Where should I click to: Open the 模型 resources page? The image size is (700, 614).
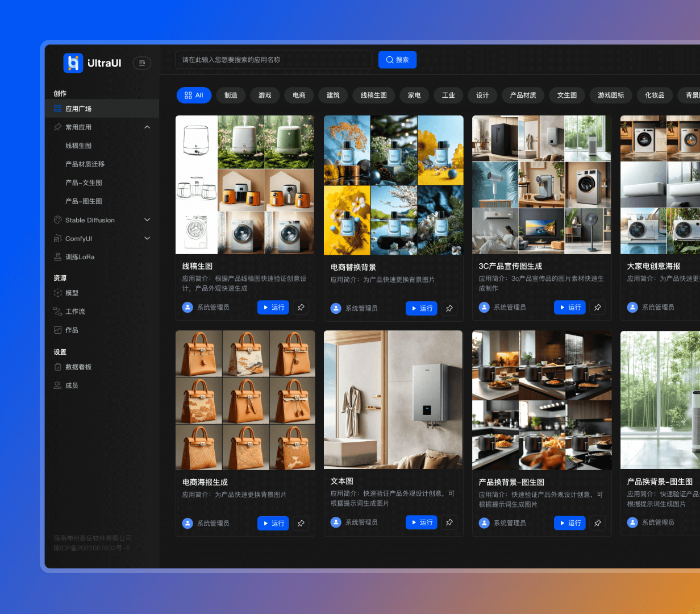pos(72,293)
